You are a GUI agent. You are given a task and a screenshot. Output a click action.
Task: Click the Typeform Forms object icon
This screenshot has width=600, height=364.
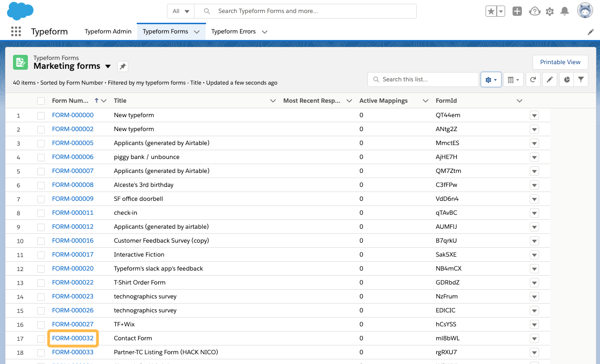[20, 62]
